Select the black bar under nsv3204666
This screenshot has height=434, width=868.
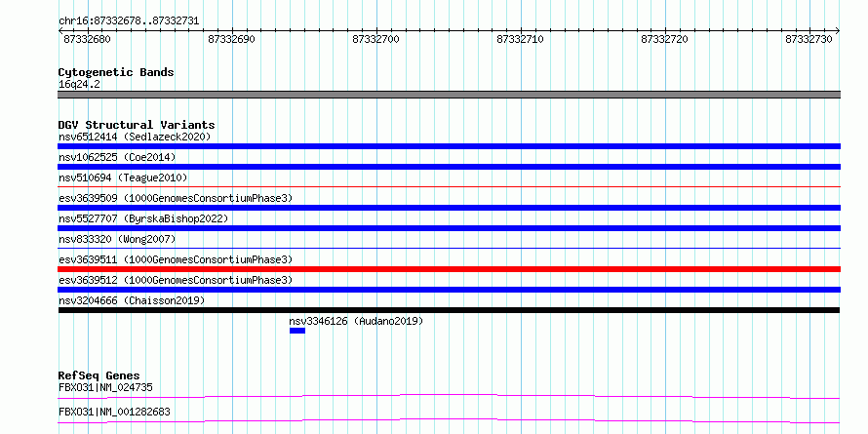pyautogui.click(x=449, y=310)
